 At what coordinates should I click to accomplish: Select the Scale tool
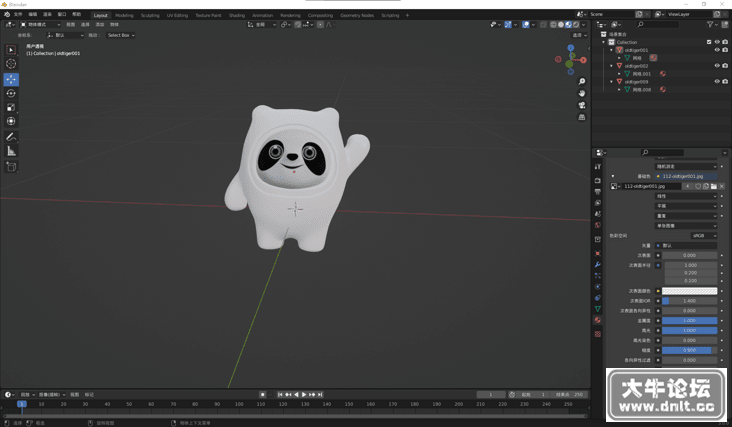11,107
